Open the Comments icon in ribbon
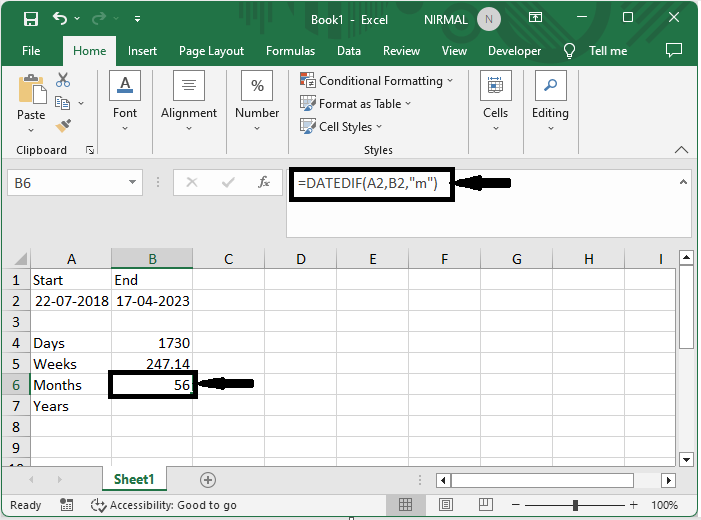Screen dimensions: 701x520 (674, 50)
